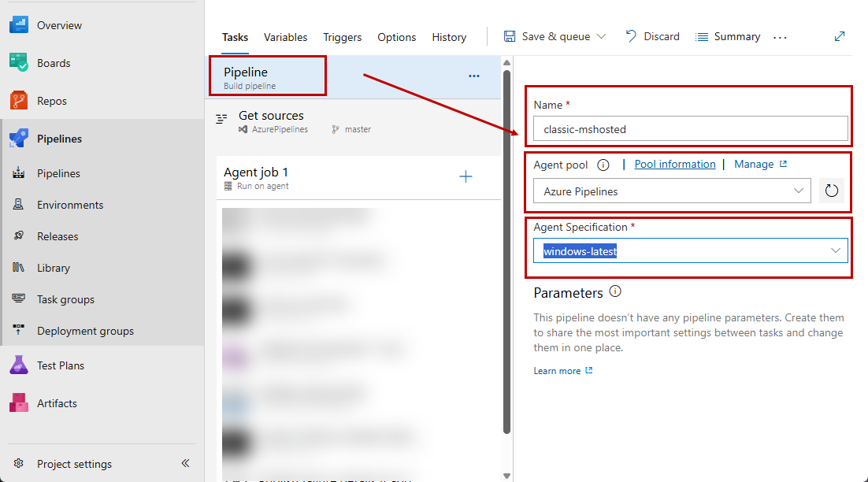Click the task list scrollbar thumb
Screen dimensions: 868x482
pos(506,252)
